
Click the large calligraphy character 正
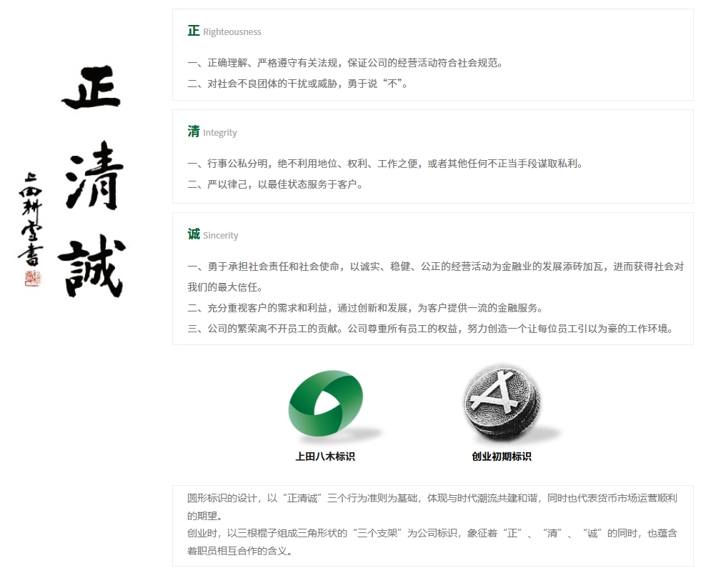tap(91, 88)
